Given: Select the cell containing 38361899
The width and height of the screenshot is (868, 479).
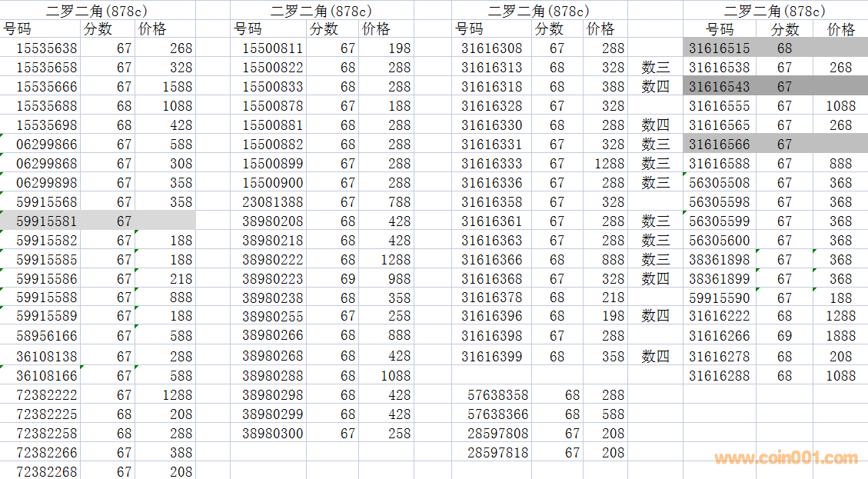Looking at the screenshot, I should [x=719, y=278].
